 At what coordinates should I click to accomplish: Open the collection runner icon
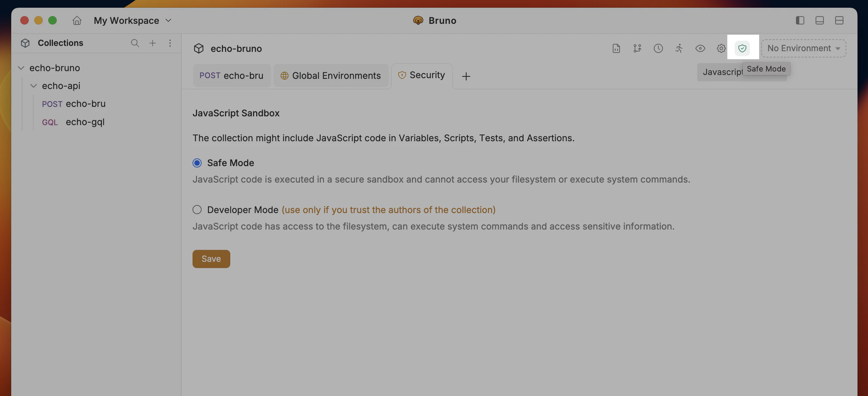(x=679, y=48)
